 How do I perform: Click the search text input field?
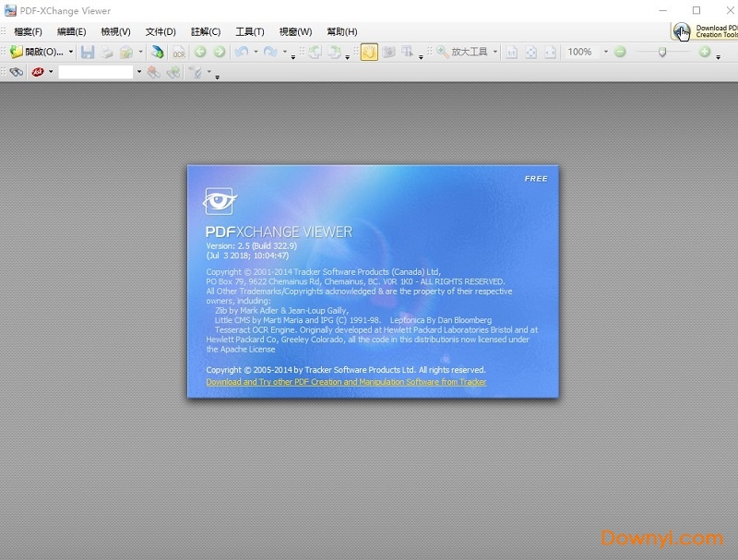[x=97, y=69]
